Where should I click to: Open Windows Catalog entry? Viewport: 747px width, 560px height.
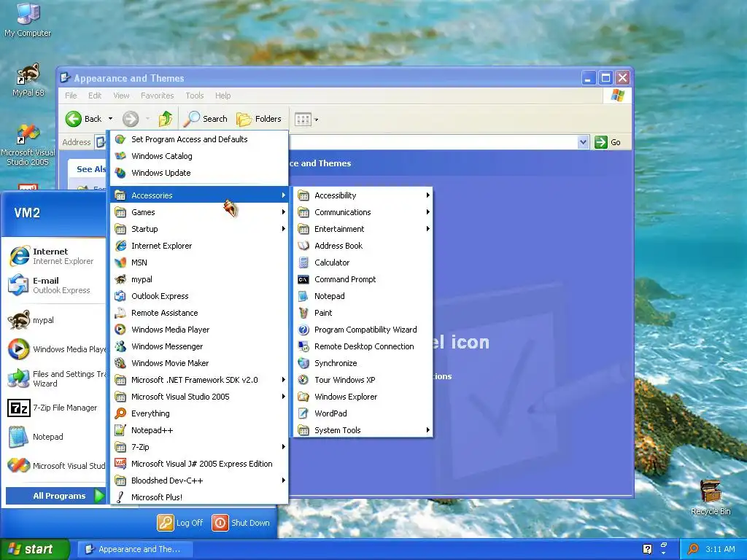199,156
